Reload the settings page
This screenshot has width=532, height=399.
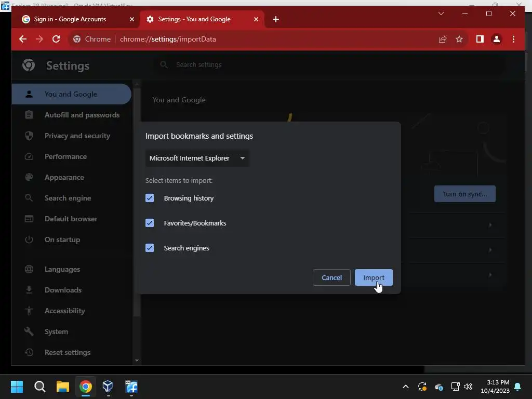click(x=56, y=39)
